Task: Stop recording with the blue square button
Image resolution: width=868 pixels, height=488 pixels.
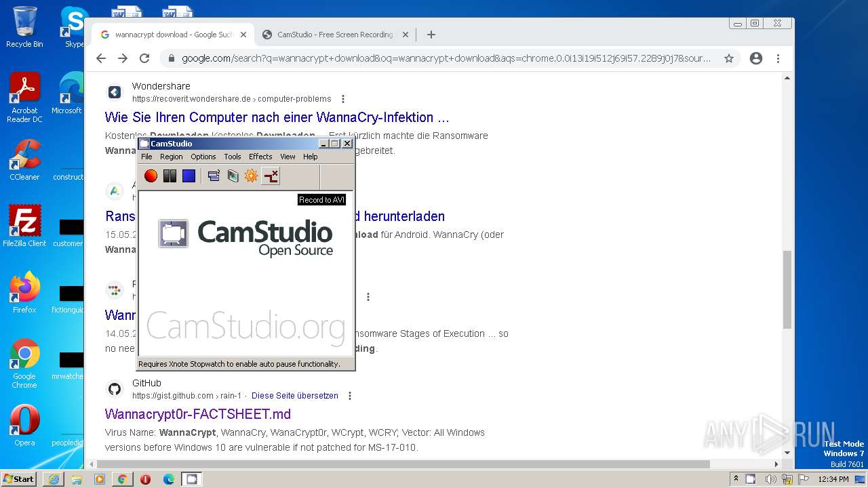Action: [189, 176]
